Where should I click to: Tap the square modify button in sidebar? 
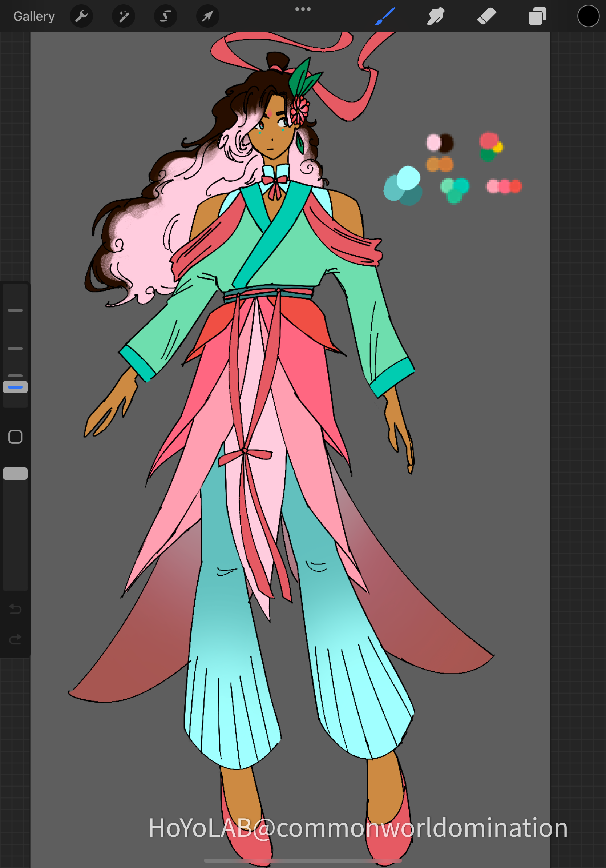tap(15, 437)
